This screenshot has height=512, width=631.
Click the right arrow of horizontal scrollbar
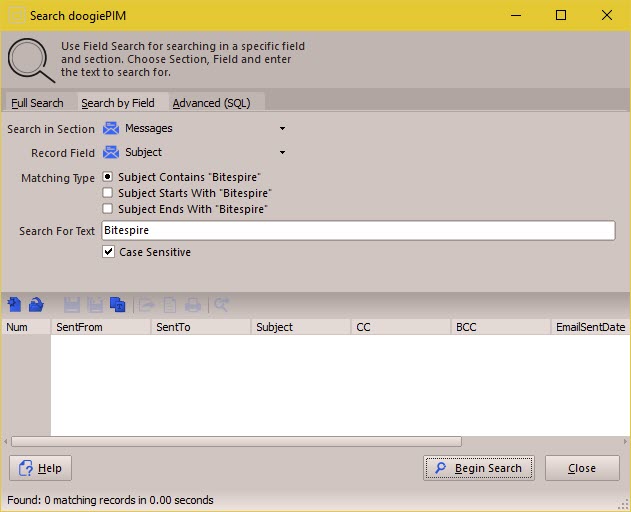coord(625,442)
